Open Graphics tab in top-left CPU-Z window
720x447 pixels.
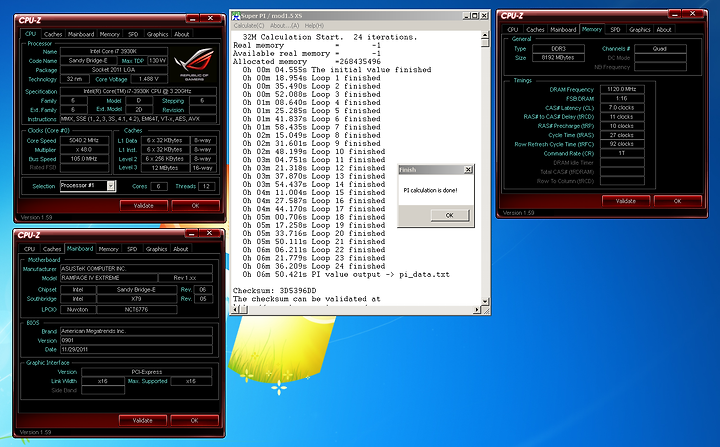pyautogui.click(x=158, y=34)
